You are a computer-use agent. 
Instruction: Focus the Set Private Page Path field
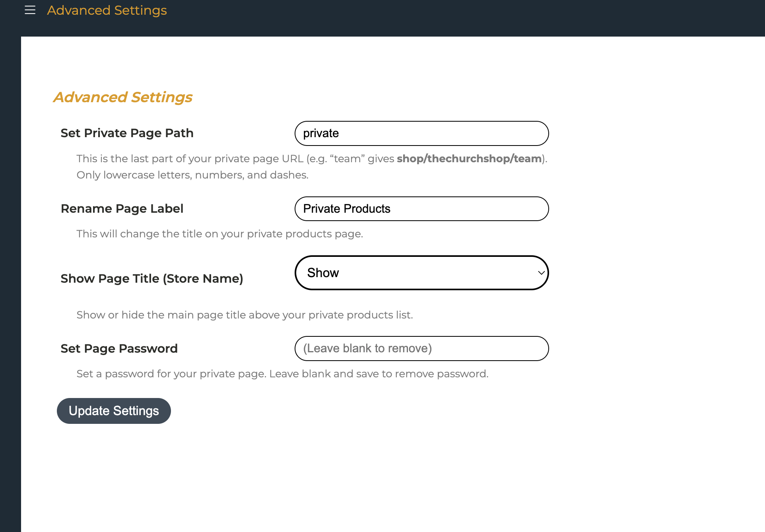(421, 133)
